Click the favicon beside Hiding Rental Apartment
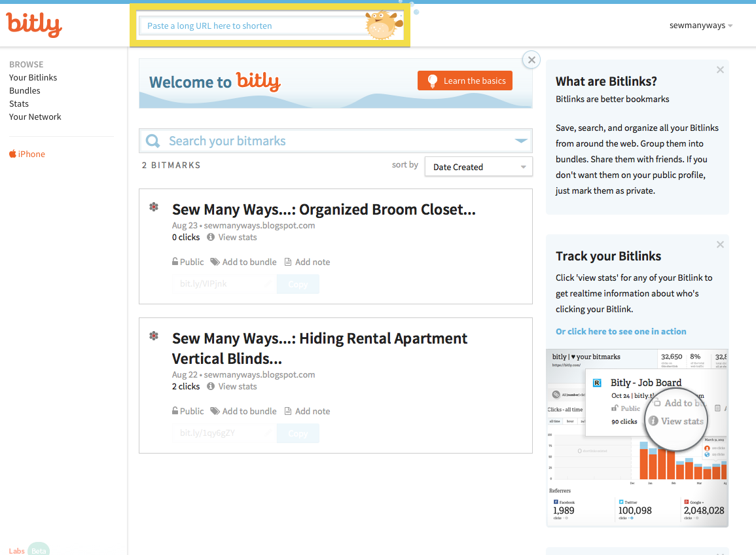The height and width of the screenshot is (555, 756). click(x=154, y=336)
